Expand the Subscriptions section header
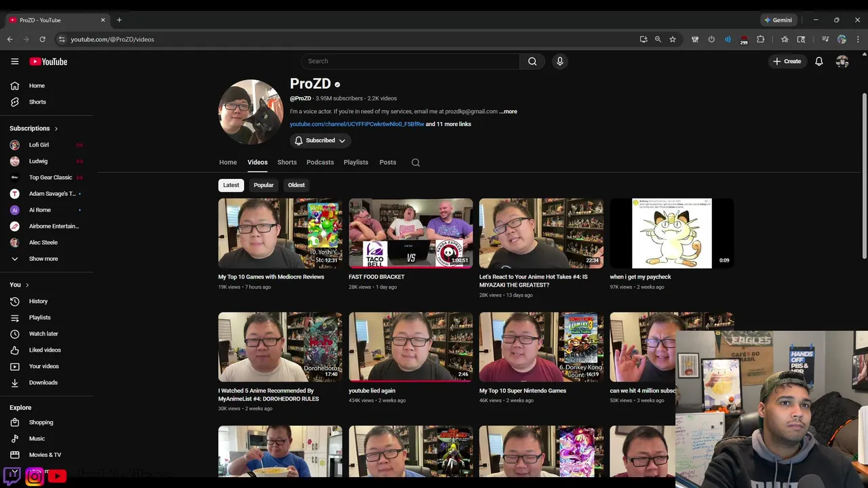This screenshot has height=488, width=868. point(34,128)
